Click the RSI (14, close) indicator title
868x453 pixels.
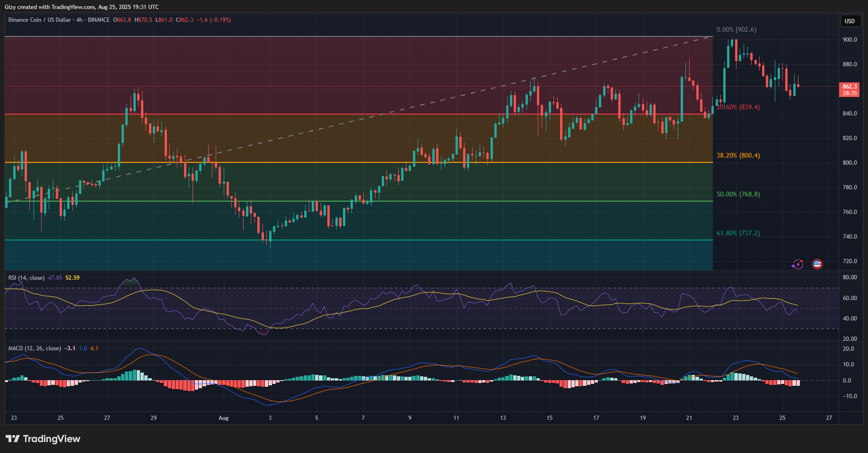pos(26,278)
